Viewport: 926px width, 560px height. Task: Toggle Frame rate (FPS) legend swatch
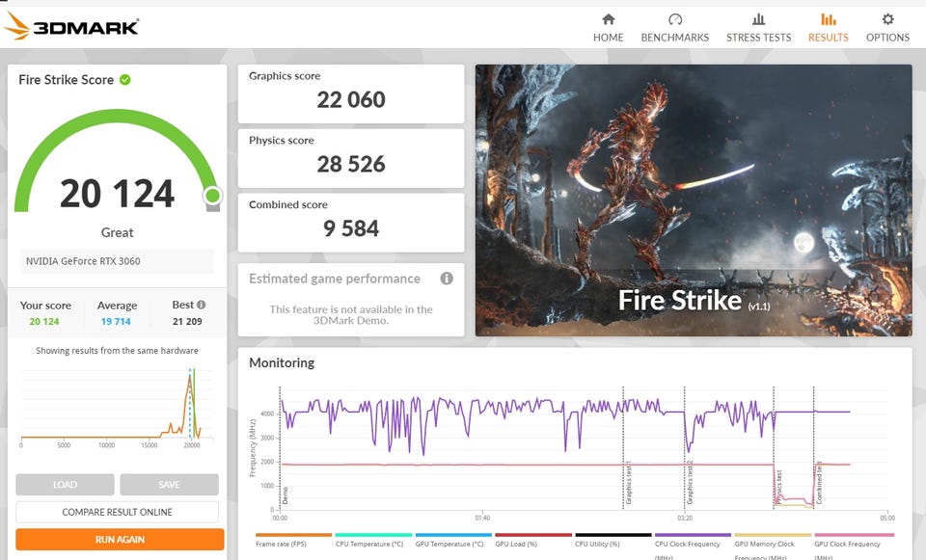tap(293, 535)
